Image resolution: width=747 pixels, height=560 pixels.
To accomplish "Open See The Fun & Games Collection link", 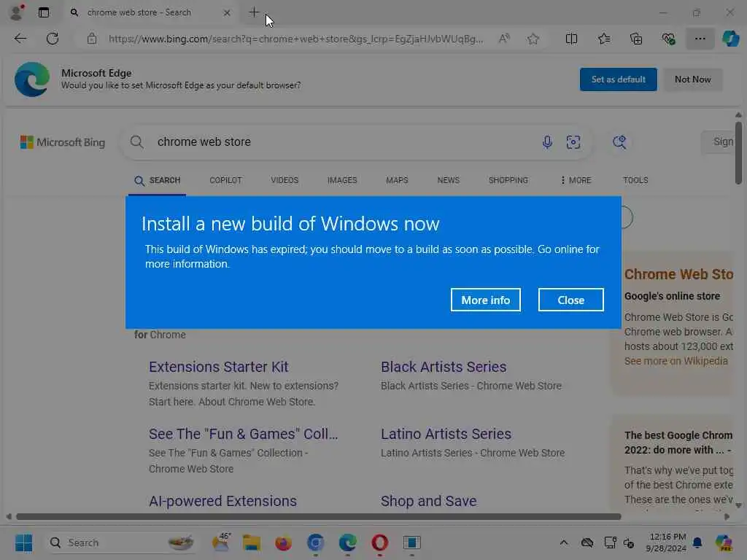I will (243, 435).
